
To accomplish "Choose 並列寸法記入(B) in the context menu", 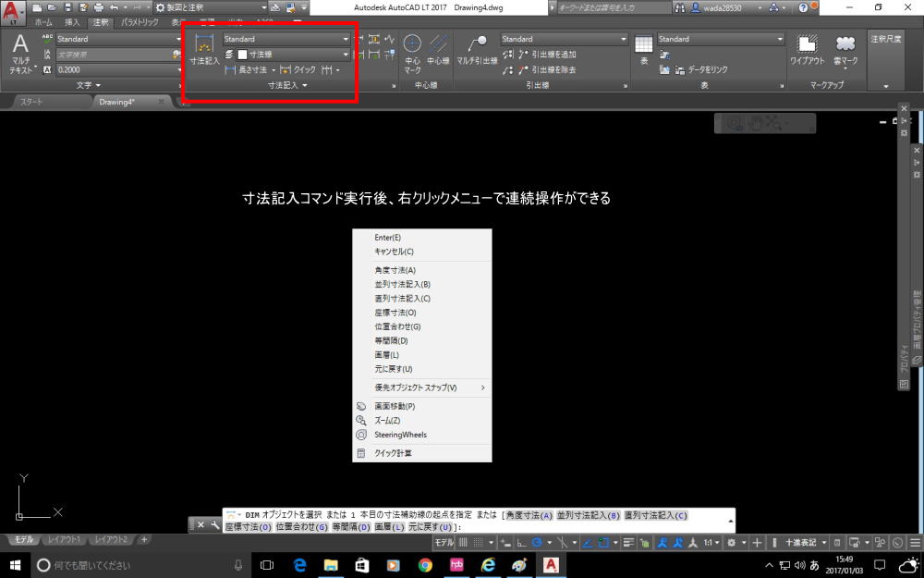I will tap(422, 284).
